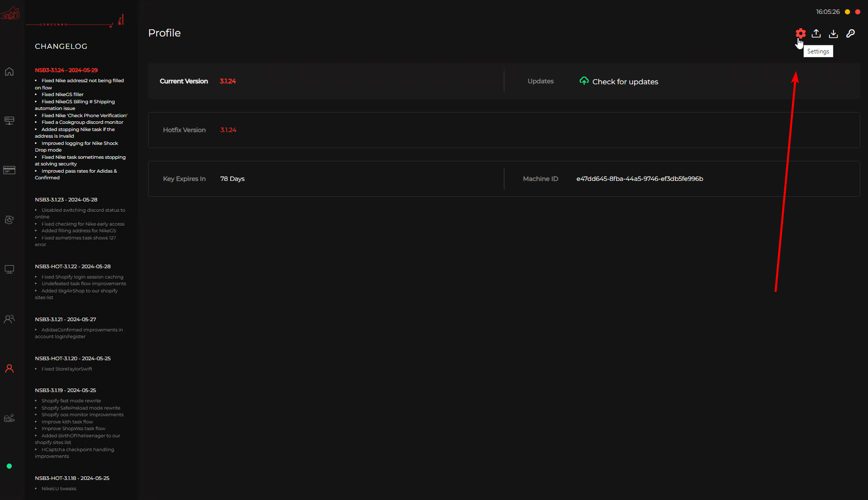
Task: Click the import download icon
Action: coord(834,33)
